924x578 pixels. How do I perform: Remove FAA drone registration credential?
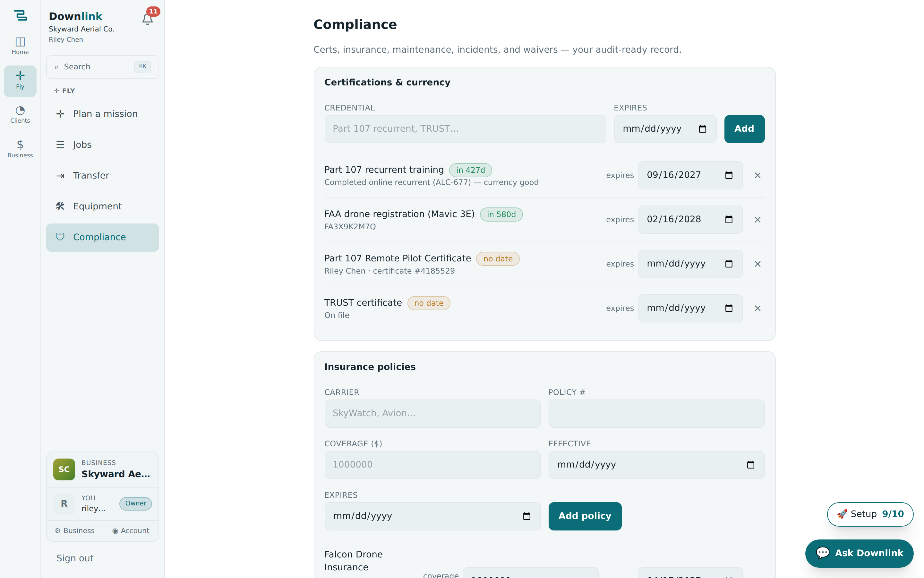pyautogui.click(x=757, y=220)
